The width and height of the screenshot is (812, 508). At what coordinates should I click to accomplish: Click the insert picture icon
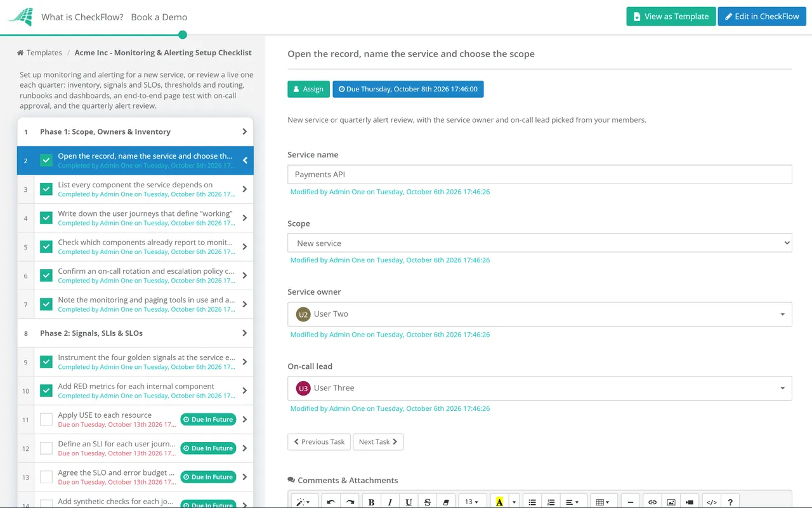(x=671, y=502)
